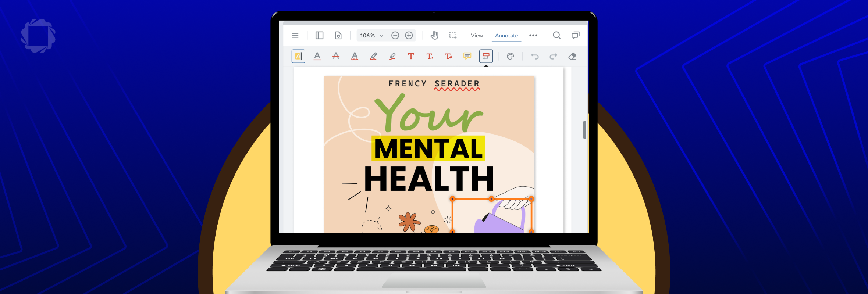Open the hamburger menu in the viewer
This screenshot has width=868, height=294.
(x=295, y=36)
